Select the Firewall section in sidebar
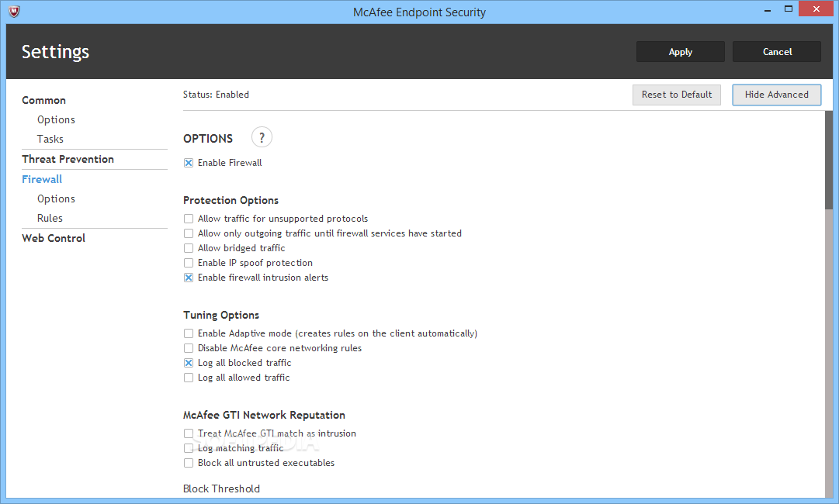This screenshot has height=504, width=839. pyautogui.click(x=42, y=179)
